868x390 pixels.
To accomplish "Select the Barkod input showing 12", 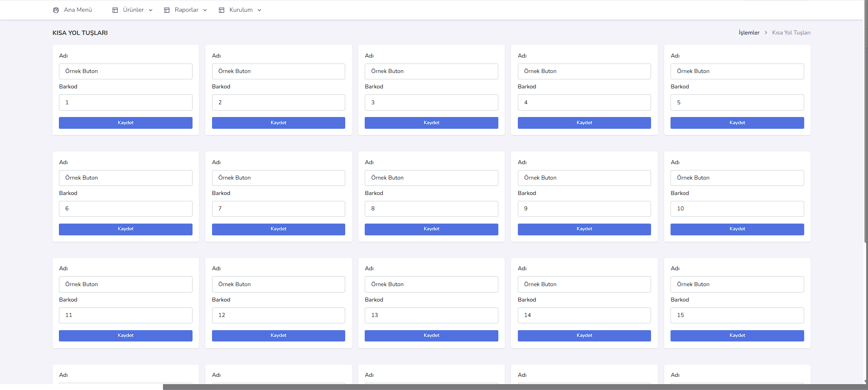I will tap(278, 315).
